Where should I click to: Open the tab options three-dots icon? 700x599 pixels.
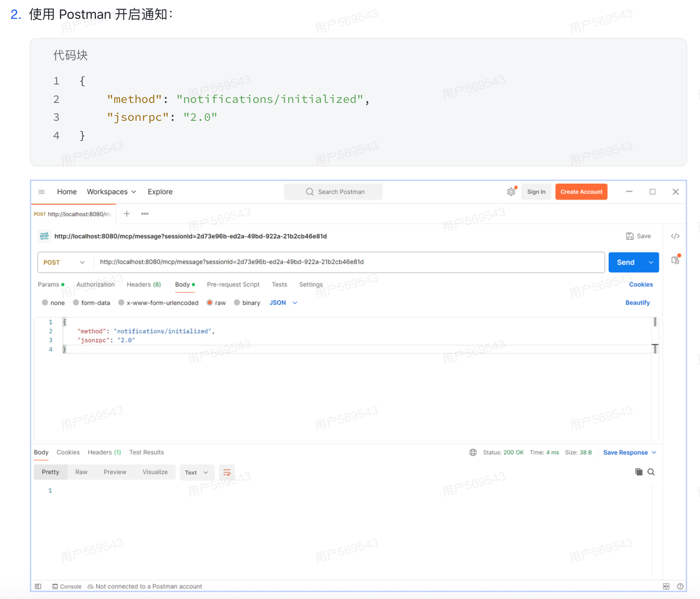(145, 214)
